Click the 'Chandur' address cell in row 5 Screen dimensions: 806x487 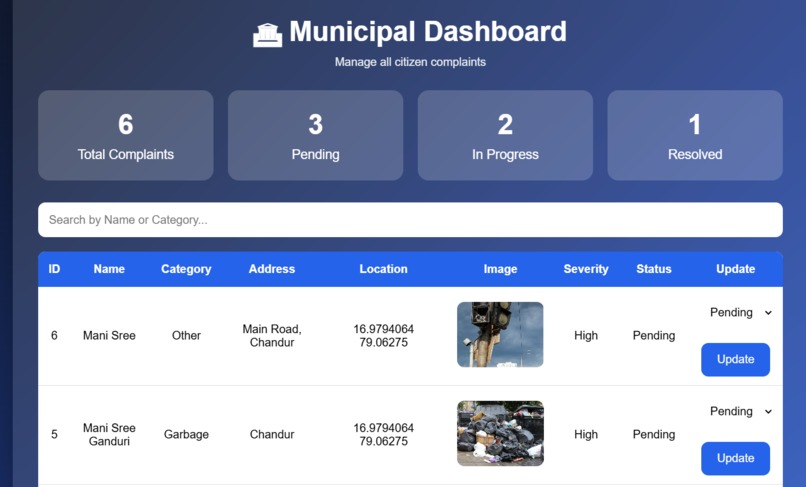(x=272, y=434)
